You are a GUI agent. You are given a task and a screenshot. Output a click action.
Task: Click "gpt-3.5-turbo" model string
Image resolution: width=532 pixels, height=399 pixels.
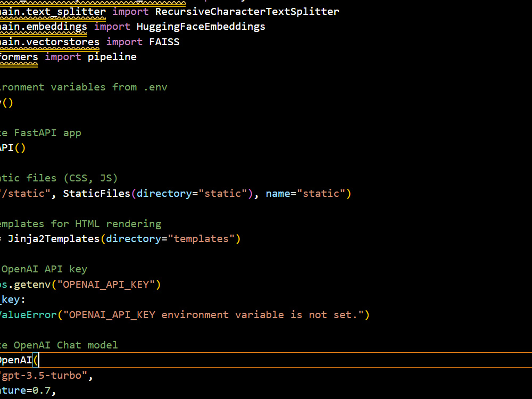(x=44, y=376)
